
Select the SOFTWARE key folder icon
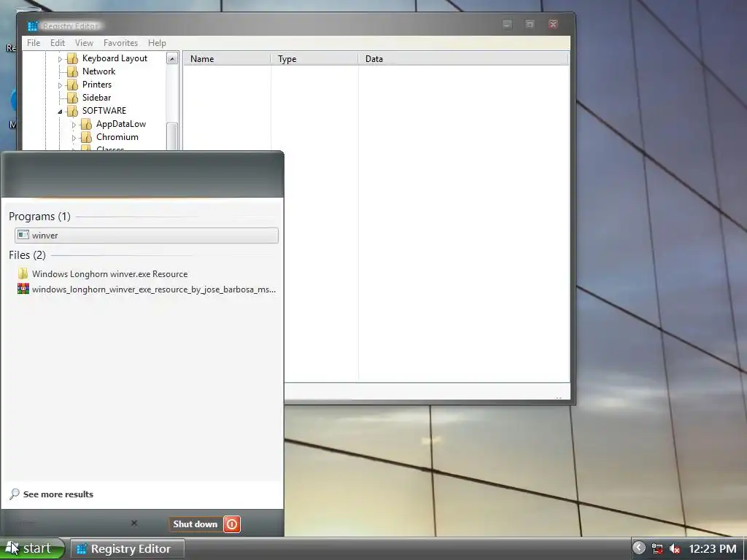point(72,111)
